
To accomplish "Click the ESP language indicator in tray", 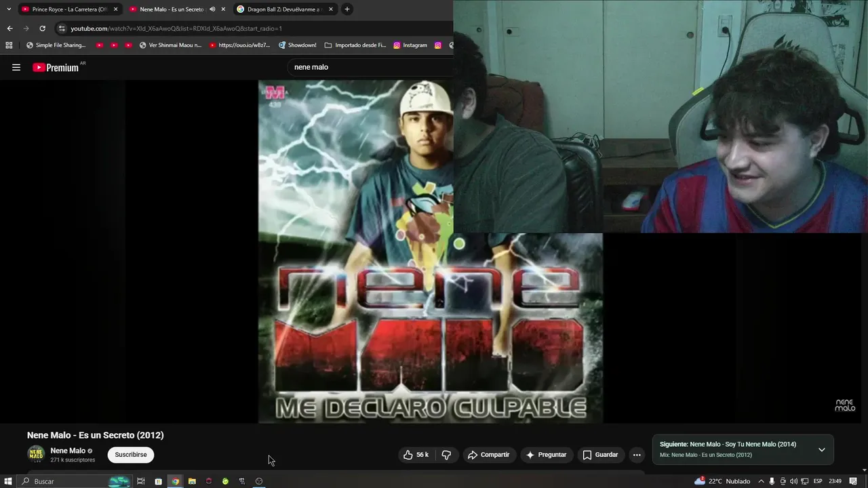I will [x=818, y=481].
